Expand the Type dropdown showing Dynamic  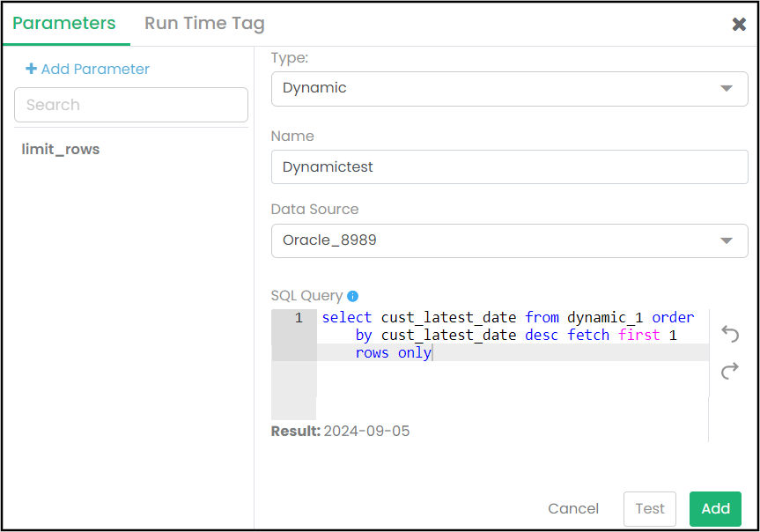[x=509, y=88]
